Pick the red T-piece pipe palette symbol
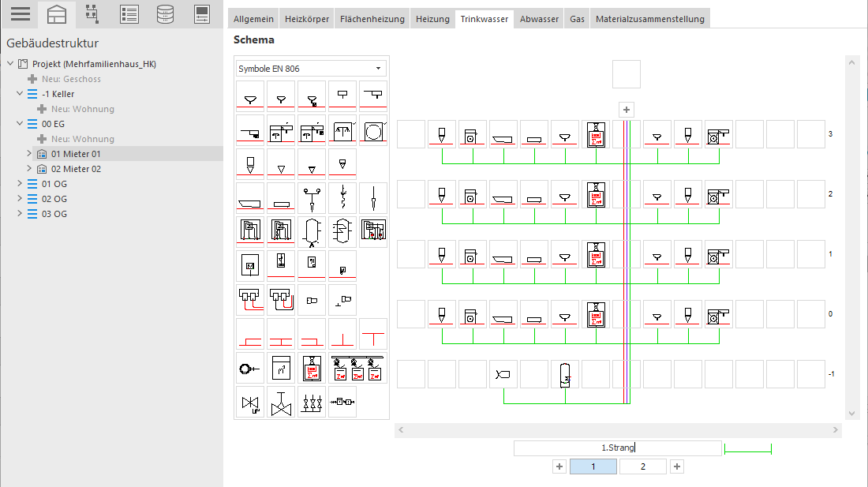Image resolution: width=868 pixels, height=487 pixels. 374,334
